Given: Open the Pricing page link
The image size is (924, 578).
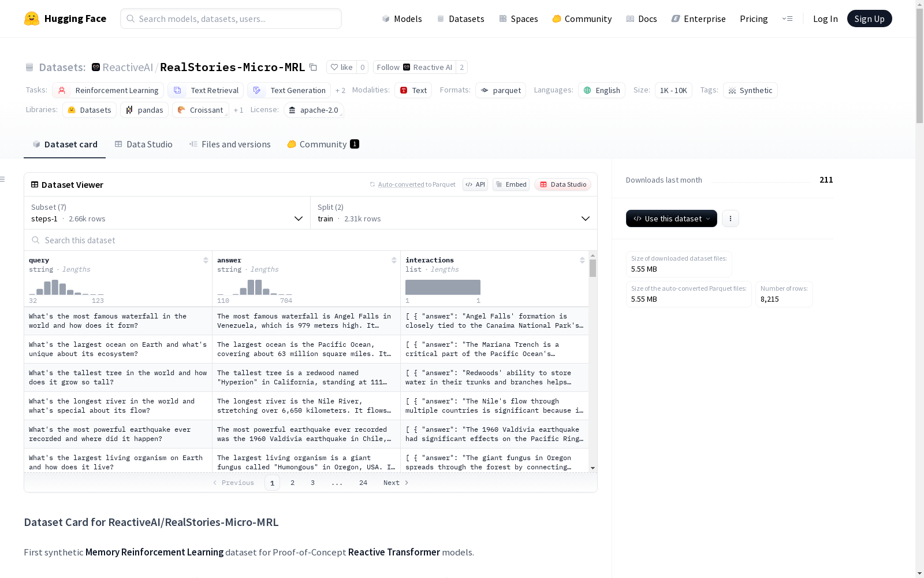Looking at the screenshot, I should (754, 18).
